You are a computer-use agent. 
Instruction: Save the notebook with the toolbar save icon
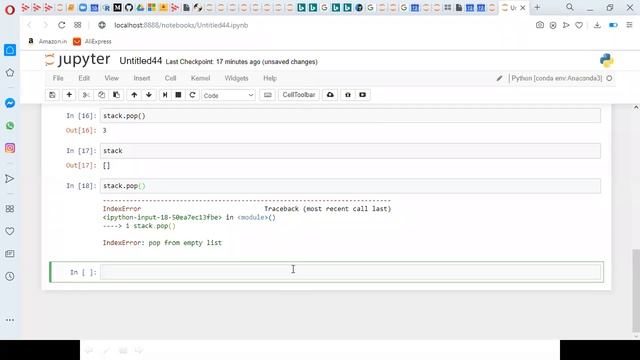(x=52, y=95)
